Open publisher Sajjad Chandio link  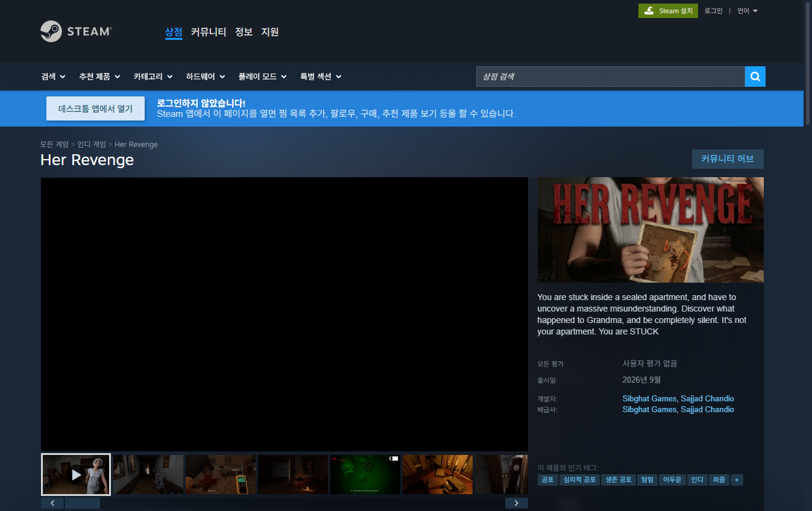(707, 409)
